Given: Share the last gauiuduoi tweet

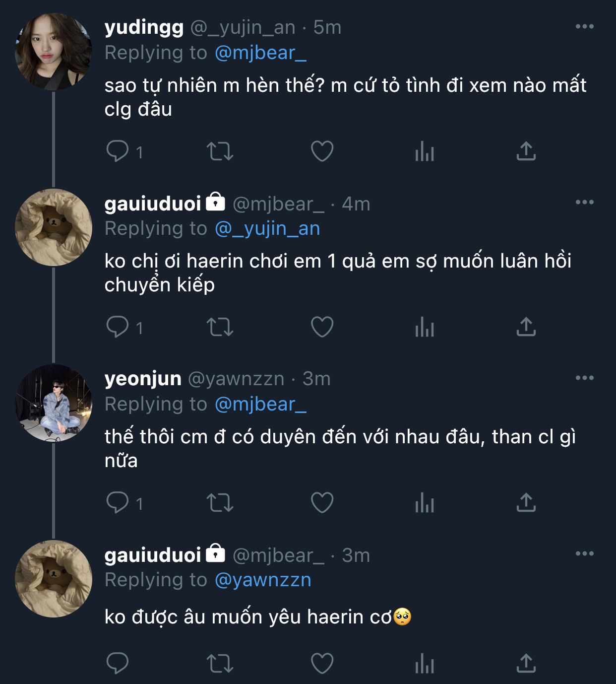Looking at the screenshot, I should pos(526,663).
